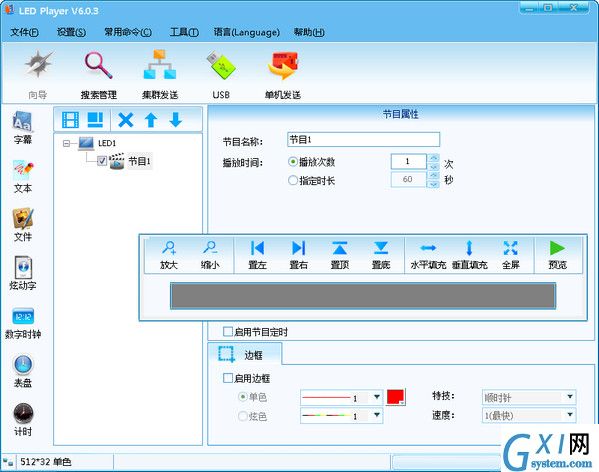
Task: Start 单机发送 single device send
Action: tap(283, 74)
